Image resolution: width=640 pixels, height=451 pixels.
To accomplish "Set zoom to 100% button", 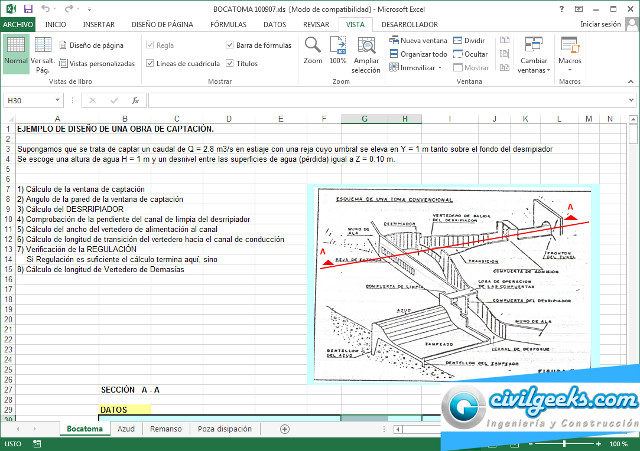I will tap(337, 46).
